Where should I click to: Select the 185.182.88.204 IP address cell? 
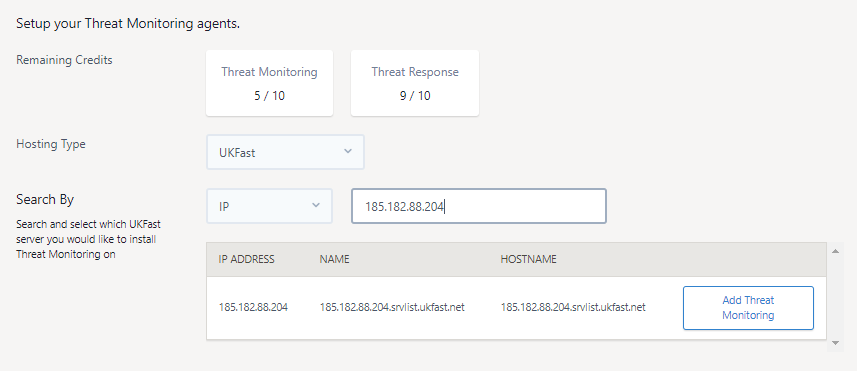click(253, 308)
